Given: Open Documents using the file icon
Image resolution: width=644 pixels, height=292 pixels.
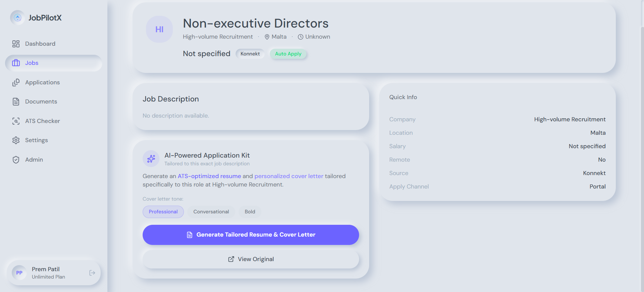Looking at the screenshot, I should click(16, 101).
